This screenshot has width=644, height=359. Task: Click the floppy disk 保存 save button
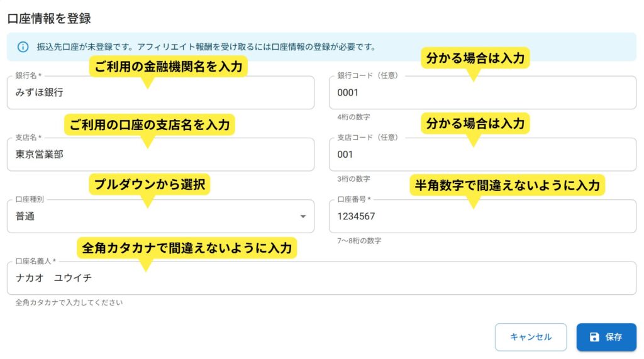[x=606, y=337]
